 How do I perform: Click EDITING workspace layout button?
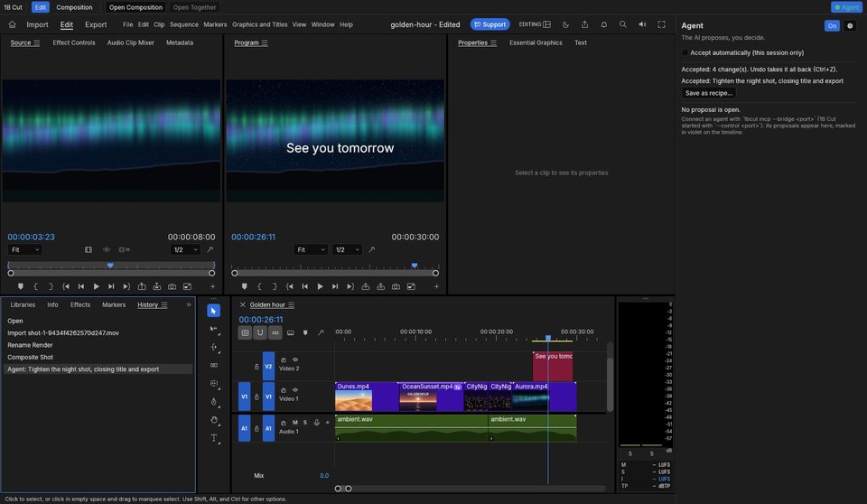coord(535,24)
